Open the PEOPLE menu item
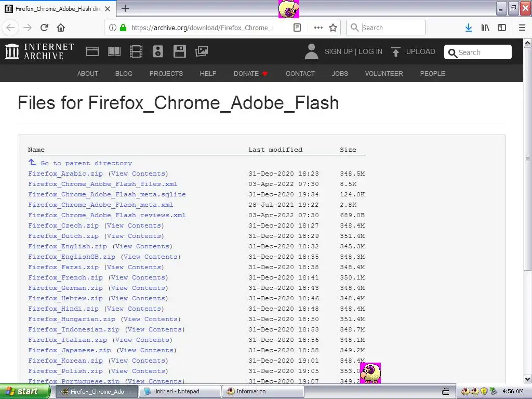The height and width of the screenshot is (399, 532). tap(433, 74)
